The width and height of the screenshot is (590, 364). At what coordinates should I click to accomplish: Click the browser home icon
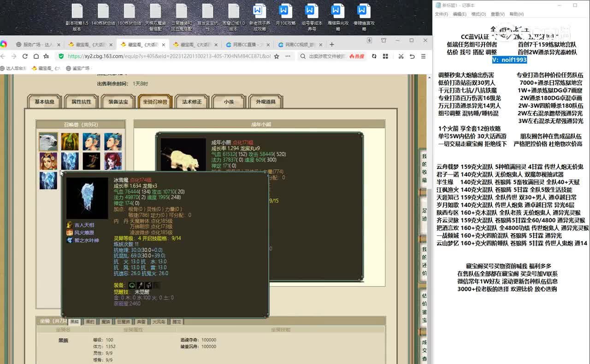pos(35,56)
